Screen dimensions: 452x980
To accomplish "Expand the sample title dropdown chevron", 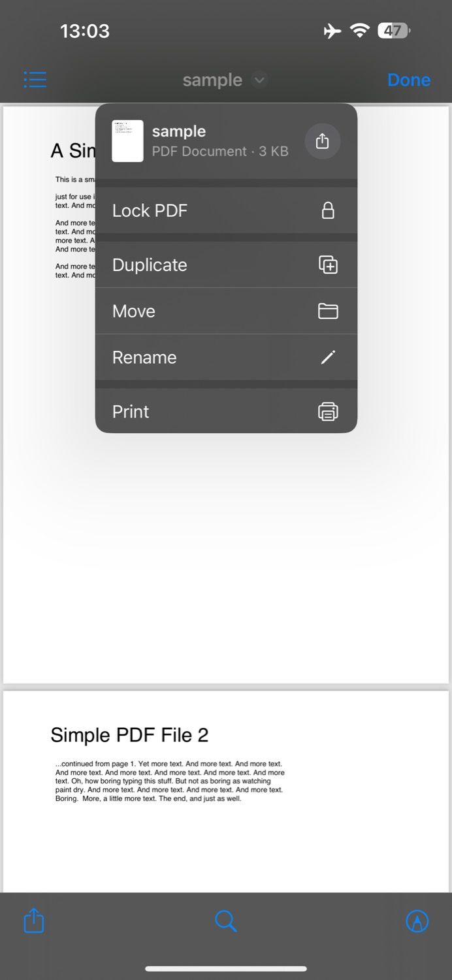I will pyautogui.click(x=259, y=80).
